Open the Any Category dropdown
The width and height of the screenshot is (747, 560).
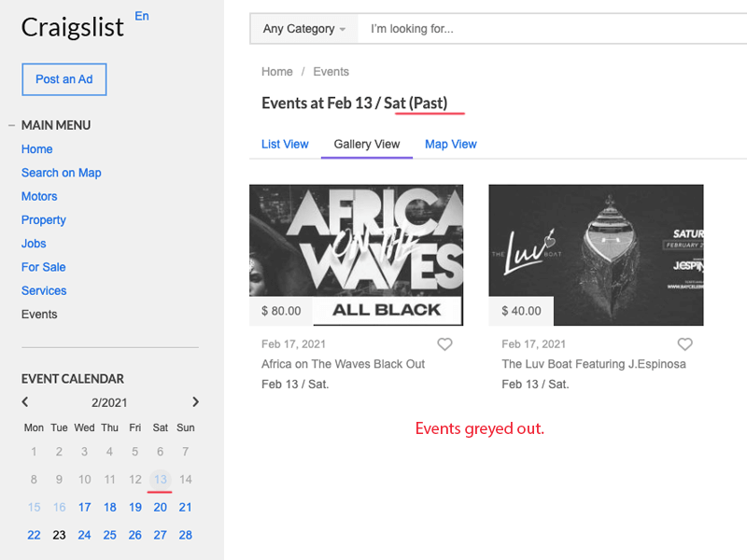(x=304, y=29)
